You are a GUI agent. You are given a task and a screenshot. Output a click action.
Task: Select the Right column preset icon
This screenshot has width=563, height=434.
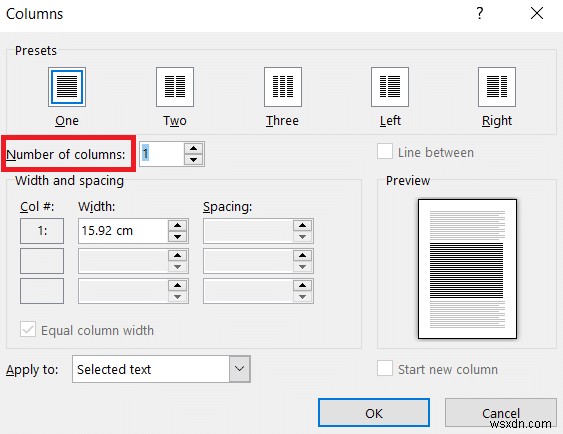(497, 87)
